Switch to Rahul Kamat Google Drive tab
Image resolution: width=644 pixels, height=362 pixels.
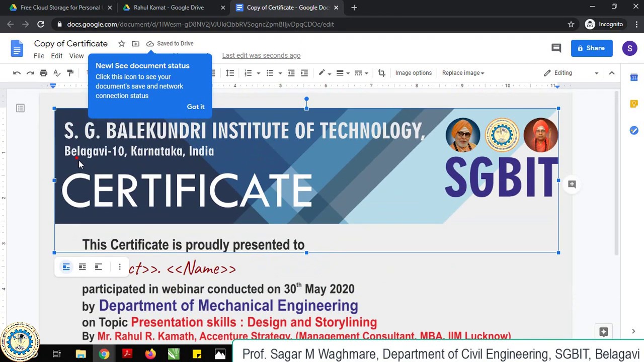tap(174, 8)
